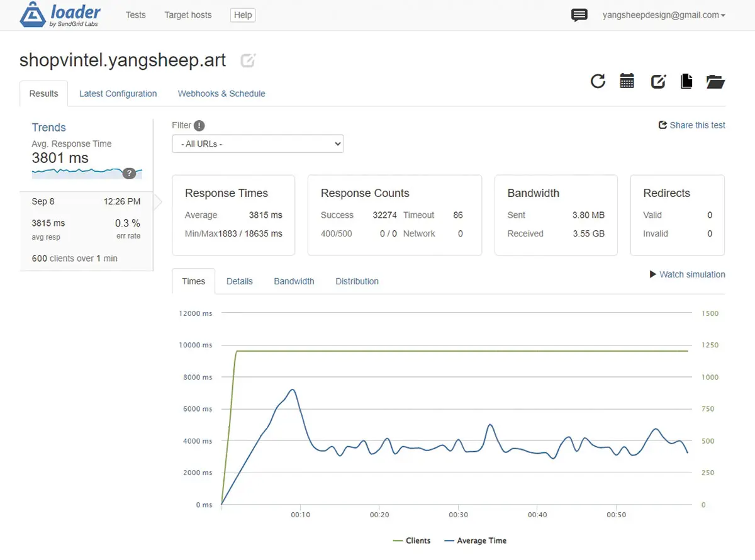
Task: Click the 00:30 time axis label
Action: pyautogui.click(x=458, y=515)
